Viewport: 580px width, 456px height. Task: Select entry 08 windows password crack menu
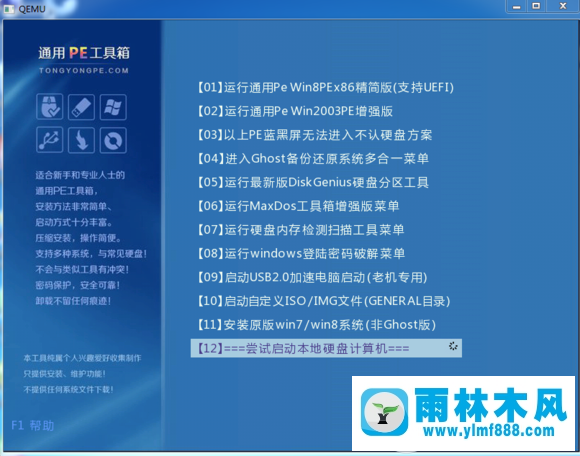301,253
